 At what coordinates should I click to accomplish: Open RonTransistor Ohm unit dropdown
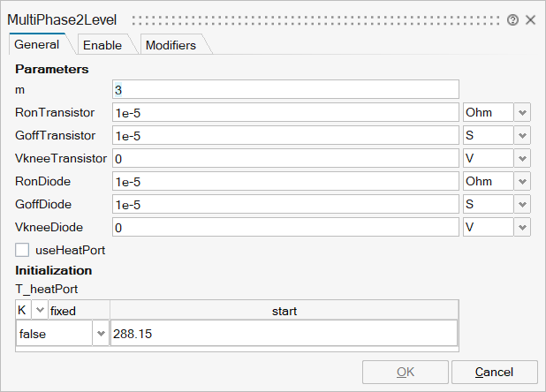point(522,112)
